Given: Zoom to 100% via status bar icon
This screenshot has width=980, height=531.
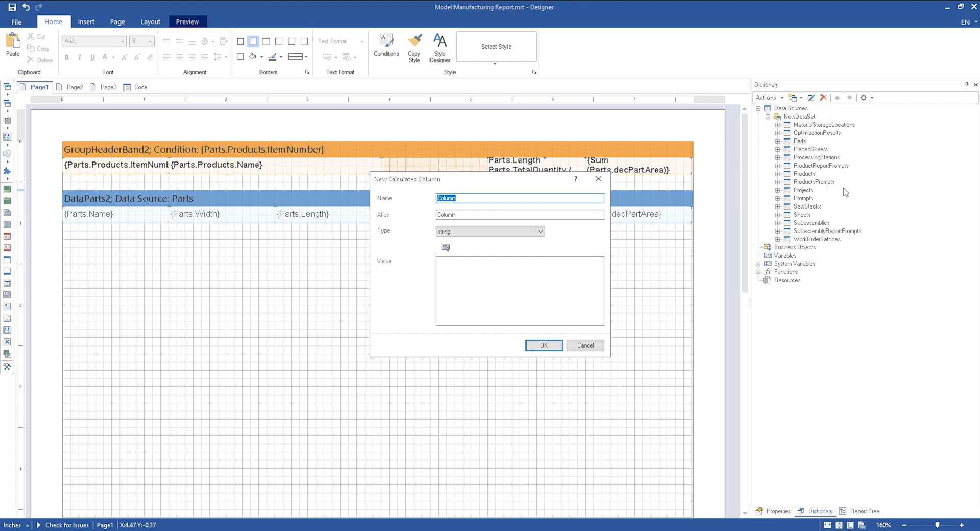Looking at the screenshot, I should (862, 525).
